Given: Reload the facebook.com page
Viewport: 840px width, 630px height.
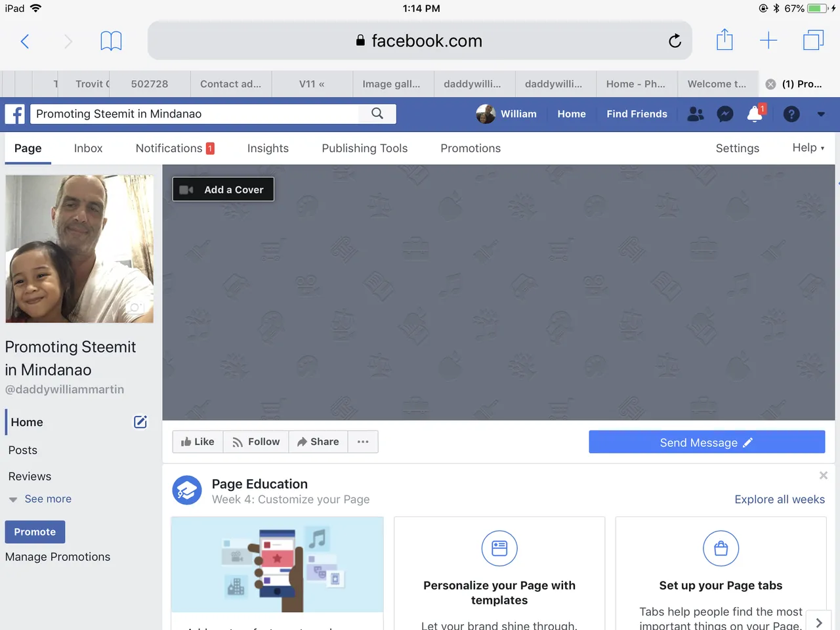Looking at the screenshot, I should click(675, 41).
